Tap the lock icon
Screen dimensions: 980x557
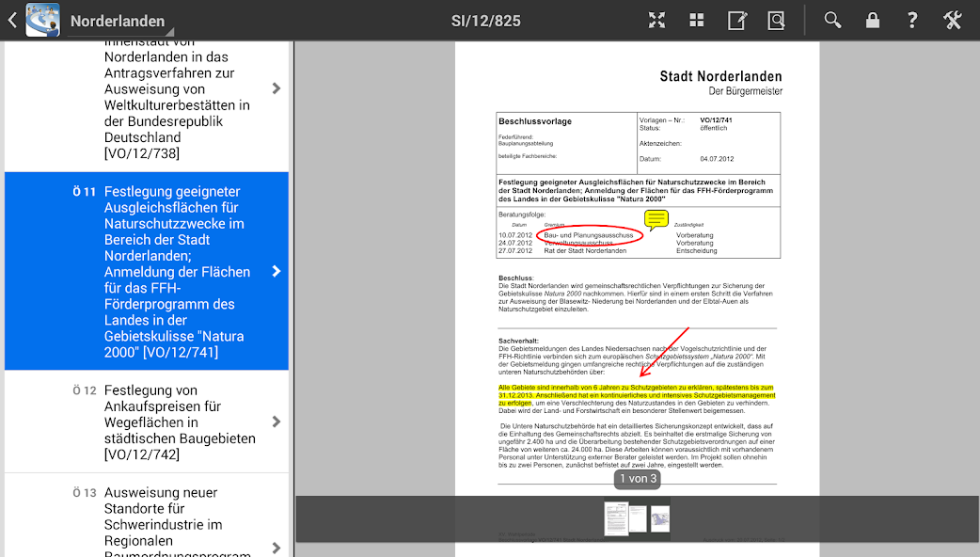(873, 21)
